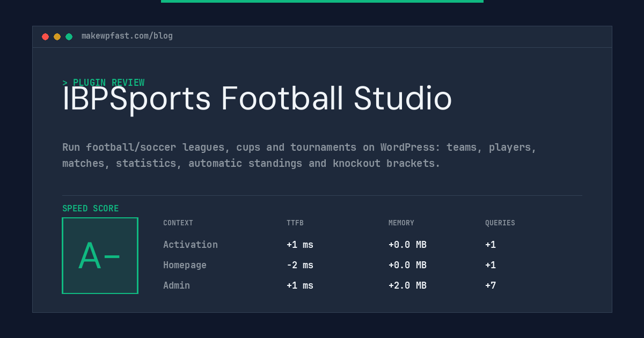This screenshot has width=644, height=338.
Task: Click Activation queries value +1
Action: (491, 245)
